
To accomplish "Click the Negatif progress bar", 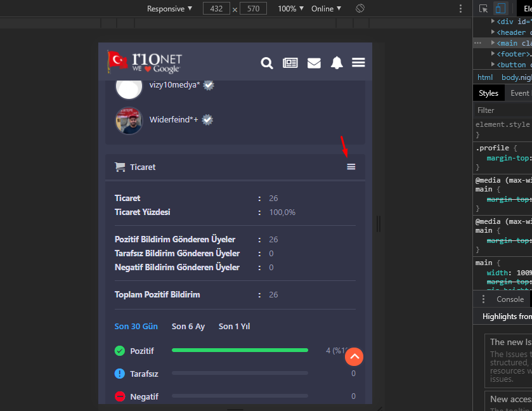I will pos(240,396).
